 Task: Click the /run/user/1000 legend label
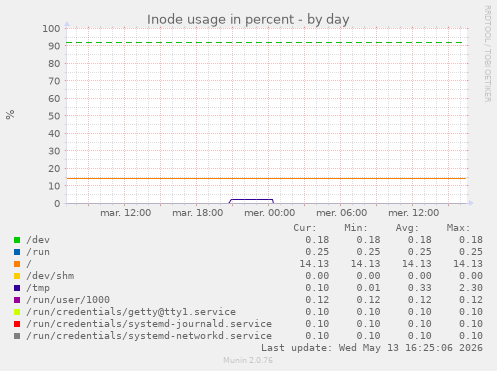tap(68, 300)
